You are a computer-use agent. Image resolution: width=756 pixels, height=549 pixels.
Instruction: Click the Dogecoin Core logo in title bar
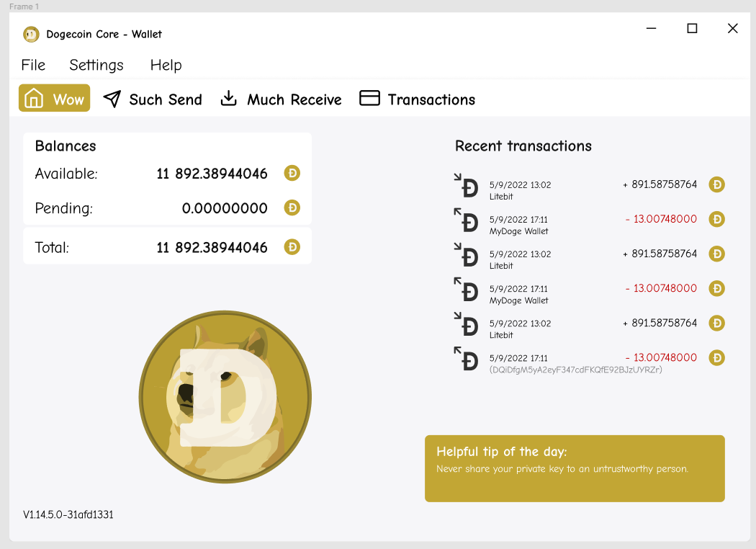(32, 35)
